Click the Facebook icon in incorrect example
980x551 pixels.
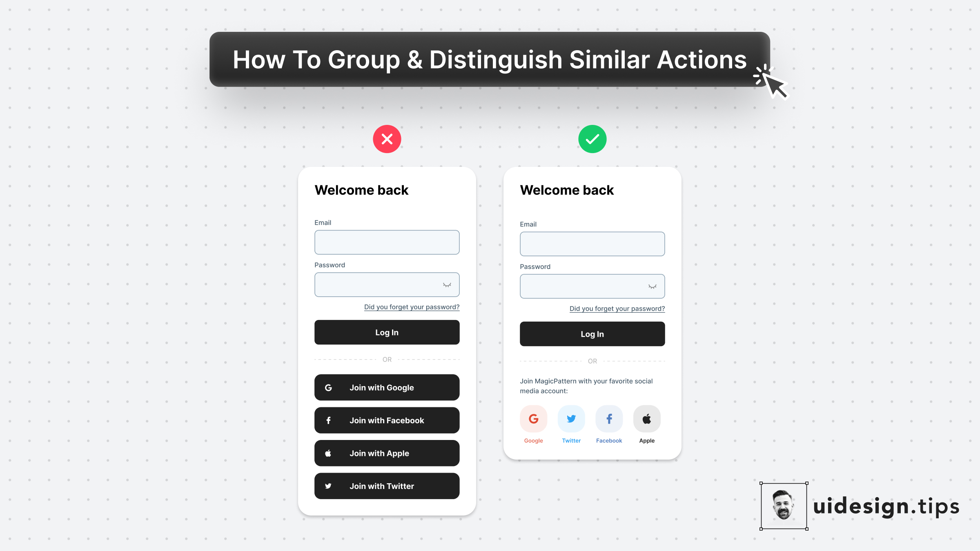click(328, 420)
